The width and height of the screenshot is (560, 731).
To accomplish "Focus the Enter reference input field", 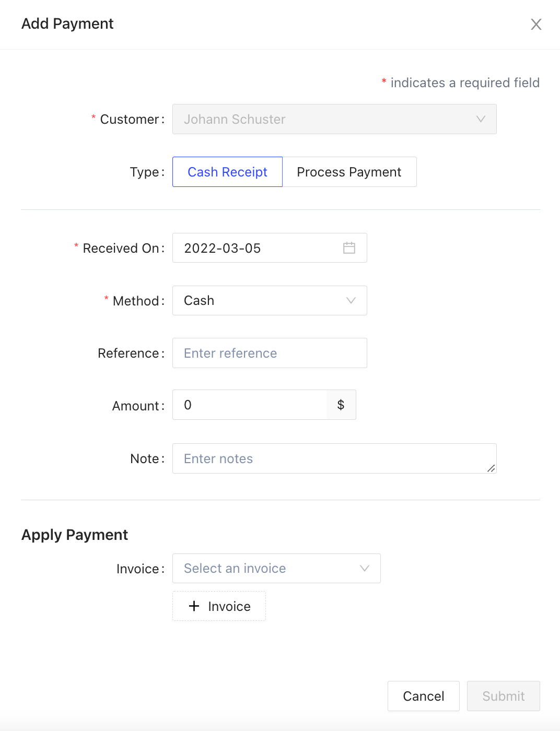I will (270, 353).
